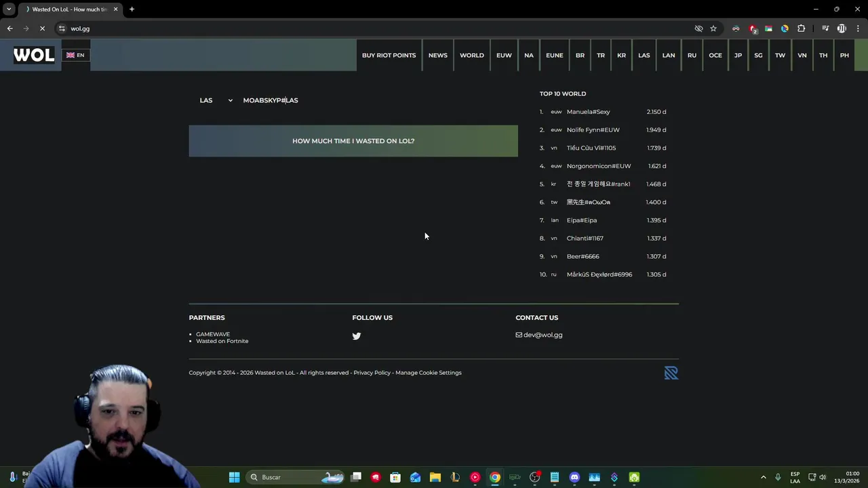This screenshot has width=868, height=488.
Task: Open File Explorer from taskbar
Action: [x=435, y=477]
